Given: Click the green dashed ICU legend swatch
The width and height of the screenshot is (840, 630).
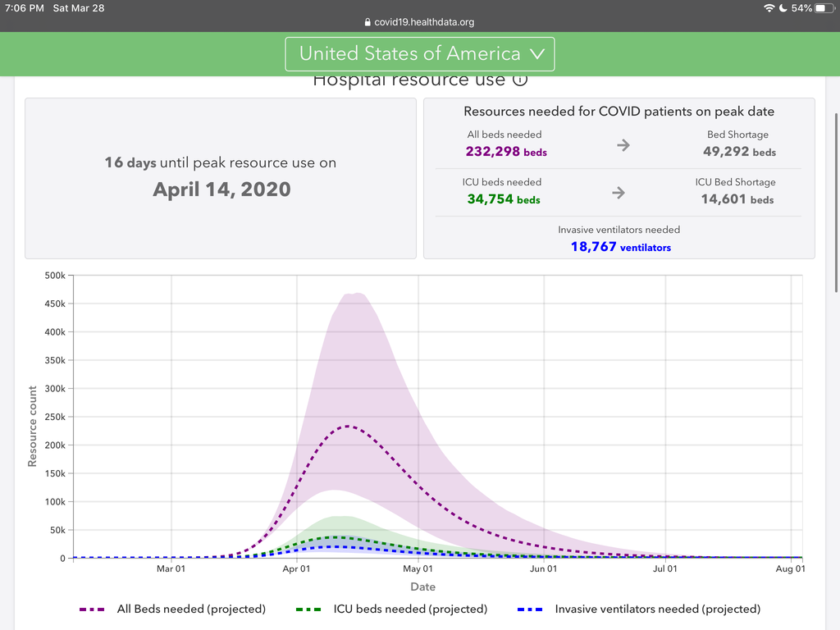Looking at the screenshot, I should [x=308, y=609].
